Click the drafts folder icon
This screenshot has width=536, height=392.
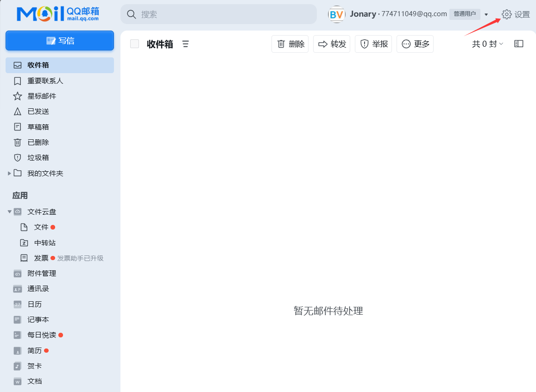point(18,127)
